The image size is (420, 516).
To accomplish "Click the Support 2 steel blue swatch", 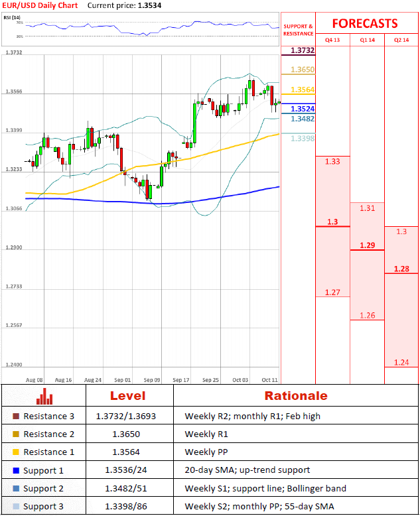I will coord(16,488).
